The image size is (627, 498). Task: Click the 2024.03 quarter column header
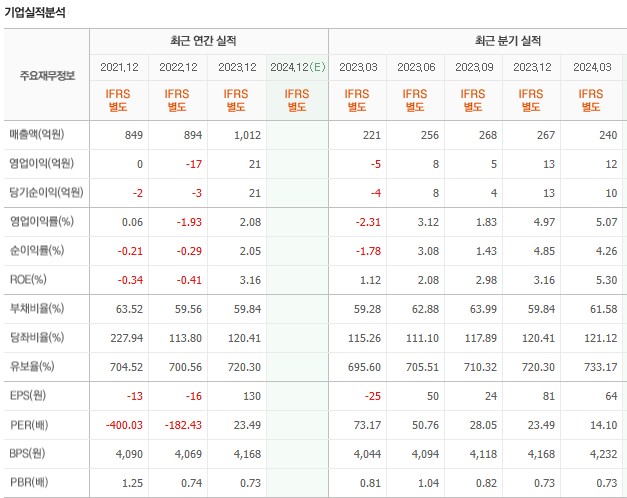coord(592,67)
